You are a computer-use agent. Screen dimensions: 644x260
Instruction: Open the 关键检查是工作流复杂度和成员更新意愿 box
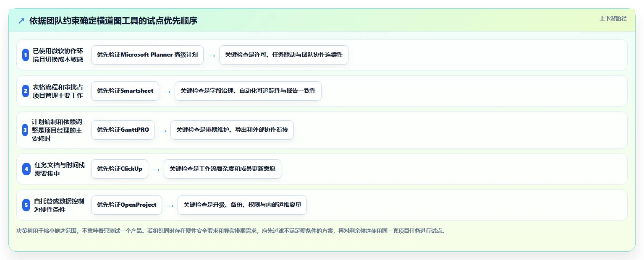click(223, 169)
